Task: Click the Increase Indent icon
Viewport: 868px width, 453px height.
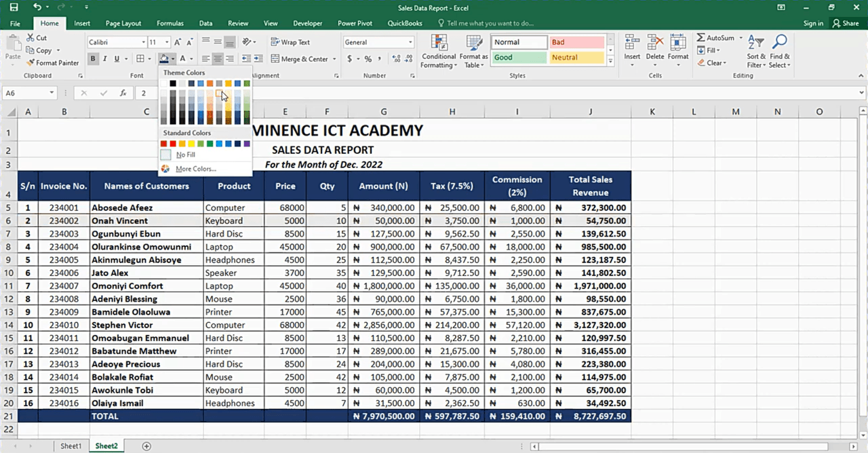Action: [259, 59]
